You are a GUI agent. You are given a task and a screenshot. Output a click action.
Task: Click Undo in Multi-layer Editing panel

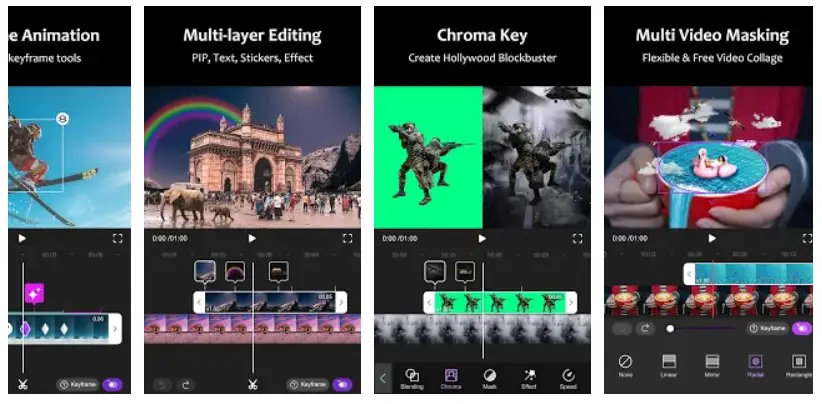click(x=163, y=385)
